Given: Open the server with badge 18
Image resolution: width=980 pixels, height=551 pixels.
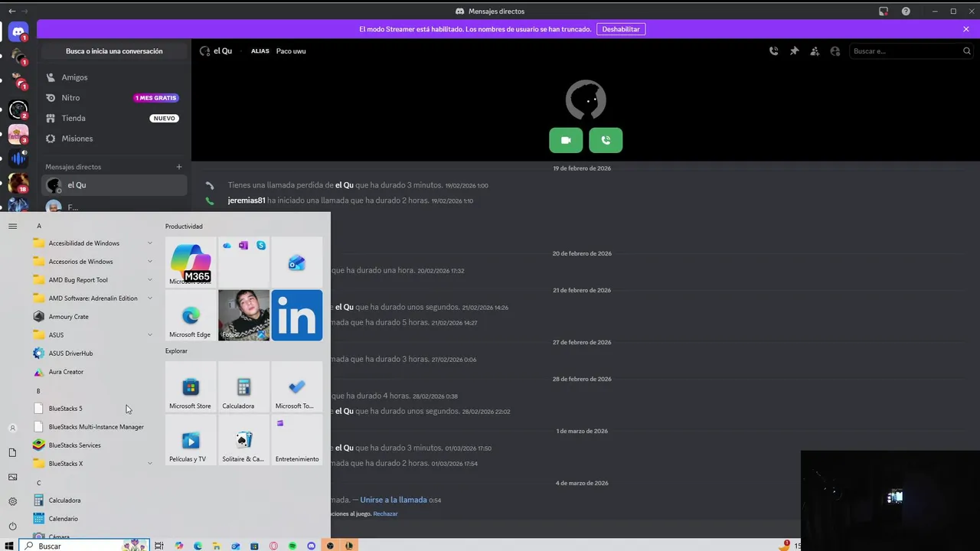Looking at the screenshot, I should tap(18, 184).
